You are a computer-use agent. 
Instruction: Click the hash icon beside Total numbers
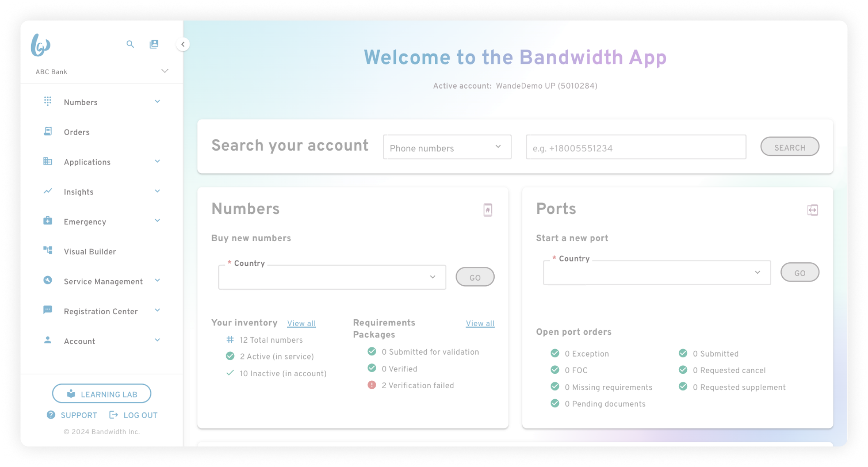230,339
